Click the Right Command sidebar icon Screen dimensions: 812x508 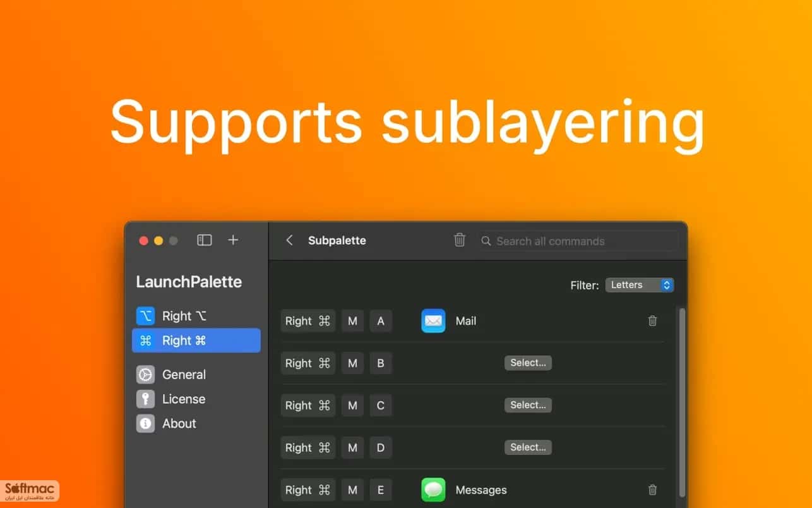coord(145,341)
